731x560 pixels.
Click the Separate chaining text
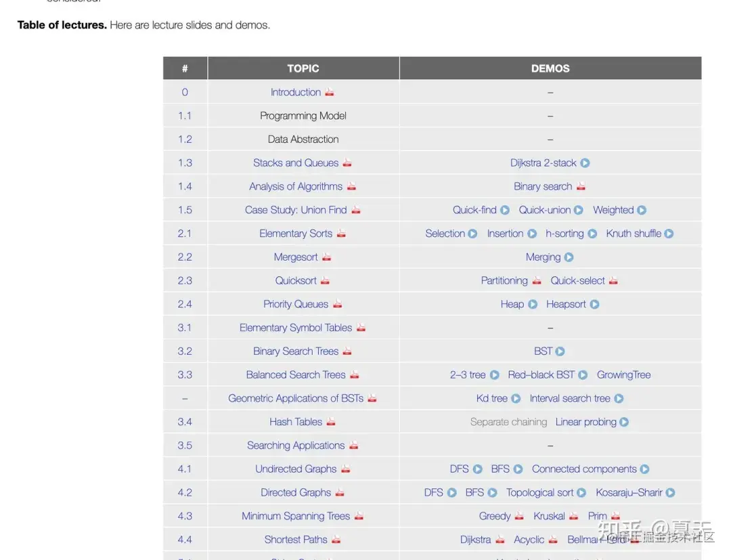pyautogui.click(x=508, y=421)
